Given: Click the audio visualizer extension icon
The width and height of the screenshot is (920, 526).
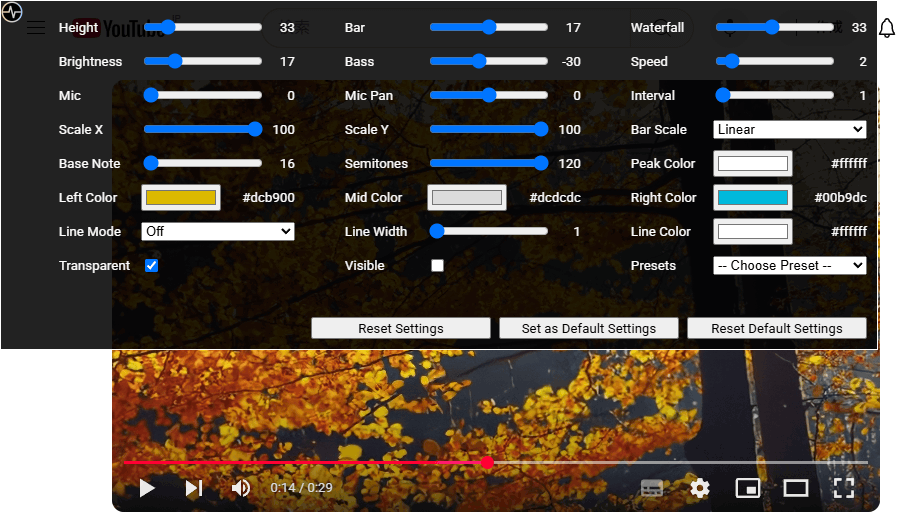Looking at the screenshot, I should click(12, 12).
